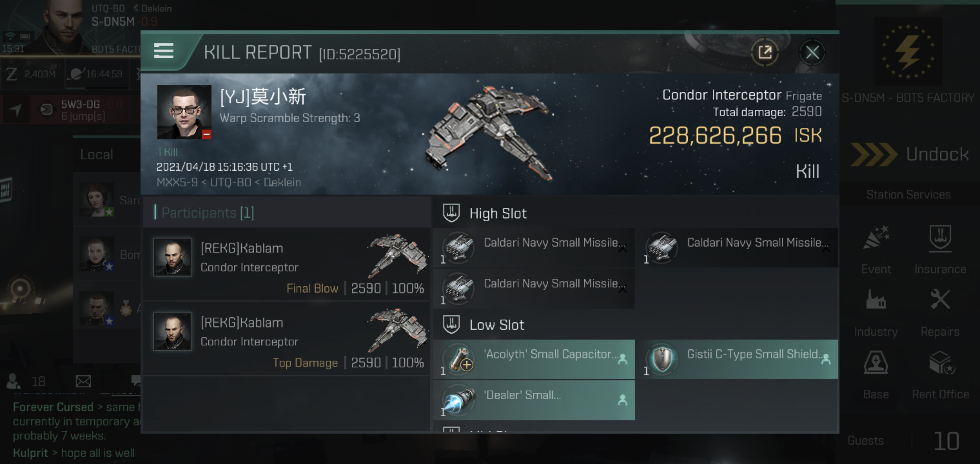Open the Local chat tab
Image resolution: width=980 pixels, height=464 pixels.
click(x=97, y=154)
